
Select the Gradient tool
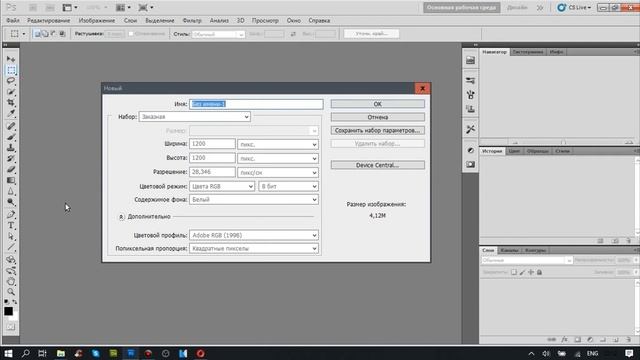click(x=11, y=180)
